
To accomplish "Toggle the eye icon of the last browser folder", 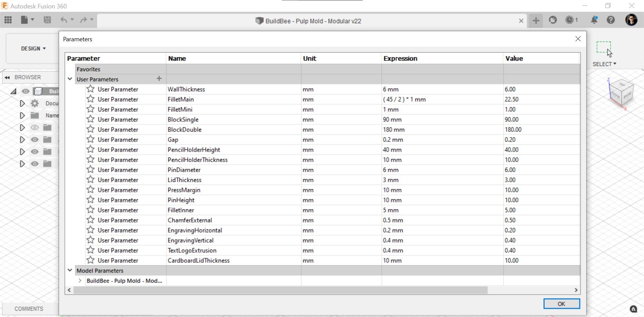I will (x=35, y=164).
